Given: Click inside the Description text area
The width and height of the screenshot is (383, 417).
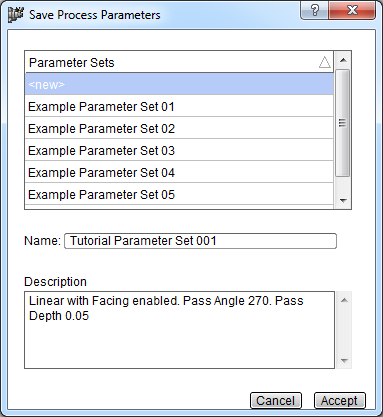Looking at the screenshot, I should [x=179, y=330].
